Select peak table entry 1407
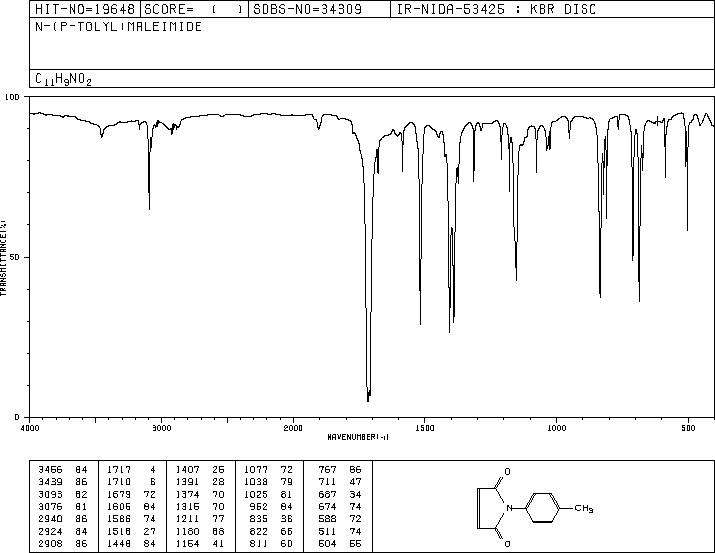Image resolution: width=715 pixels, height=553 pixels. (187, 470)
